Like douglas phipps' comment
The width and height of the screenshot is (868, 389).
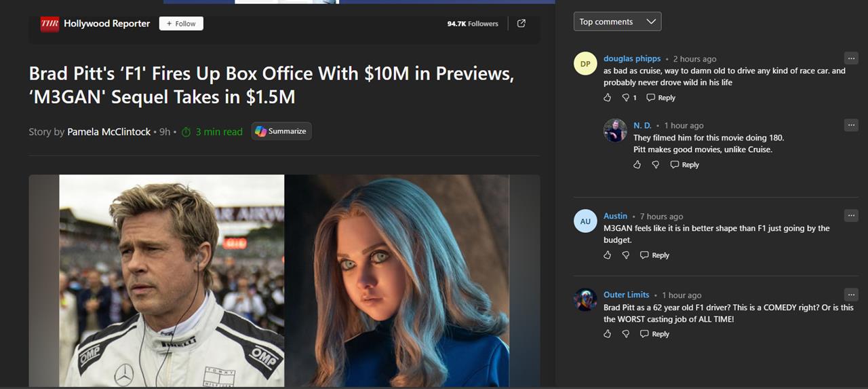coord(608,98)
